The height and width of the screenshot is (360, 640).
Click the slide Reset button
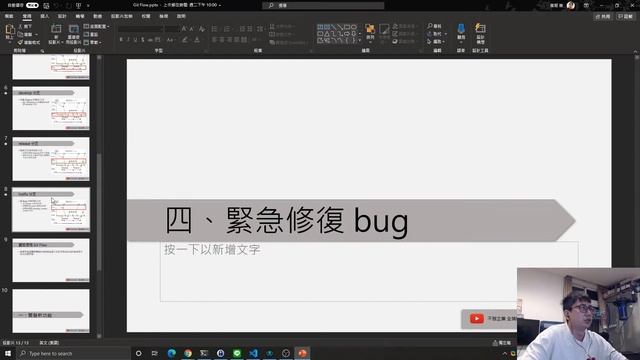tap(91, 34)
